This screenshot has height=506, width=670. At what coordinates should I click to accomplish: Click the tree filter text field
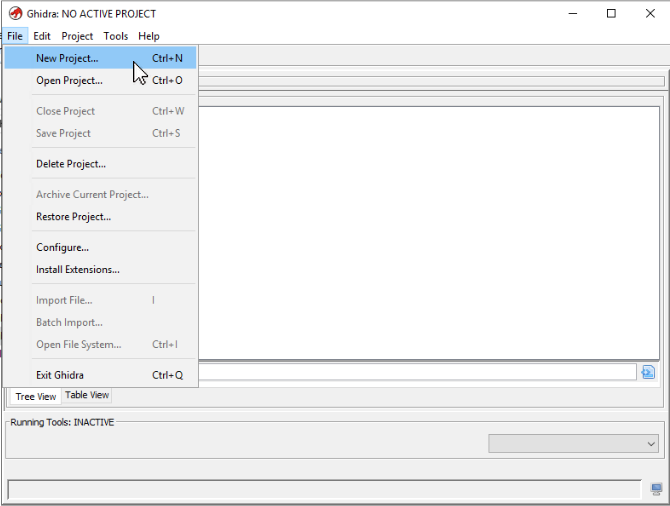pos(417,372)
